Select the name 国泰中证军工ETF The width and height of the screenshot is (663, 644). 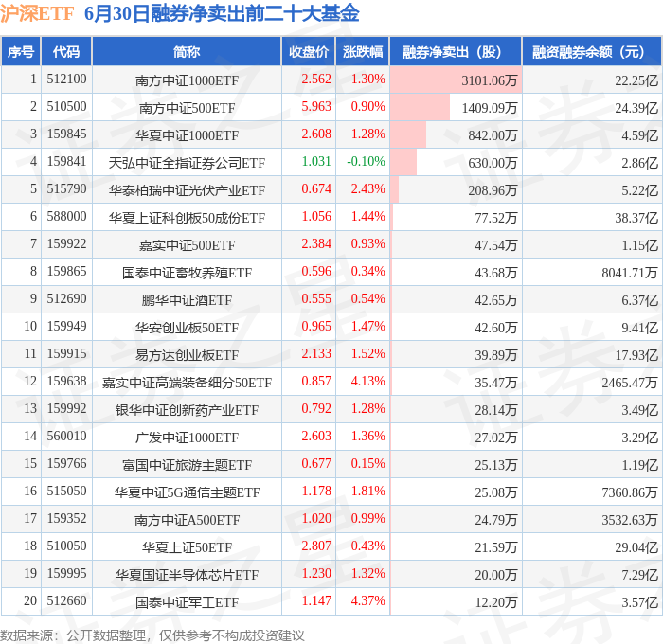187,602
